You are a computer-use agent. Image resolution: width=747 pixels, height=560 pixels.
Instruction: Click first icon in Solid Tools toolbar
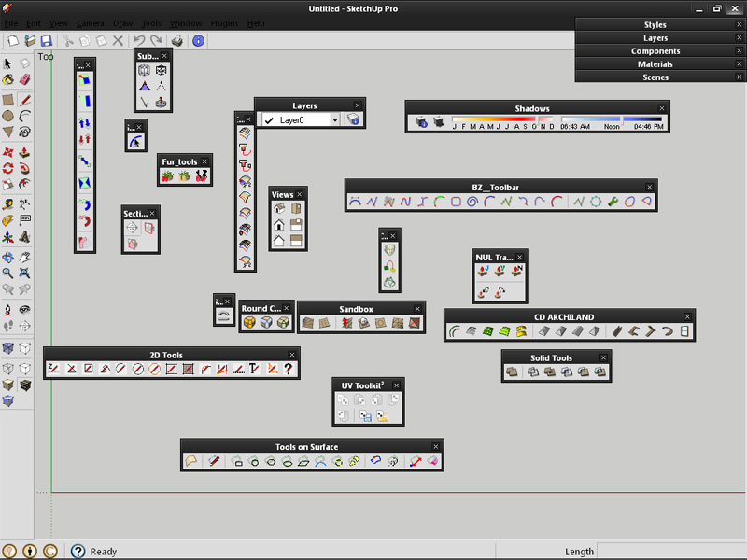pyautogui.click(x=512, y=371)
